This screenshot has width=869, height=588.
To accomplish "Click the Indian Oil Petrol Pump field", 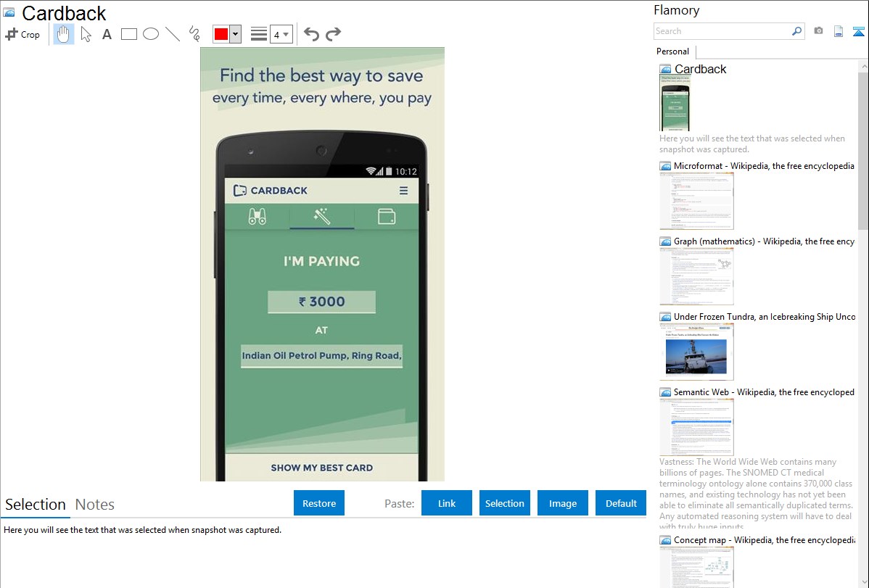I will tap(321, 356).
